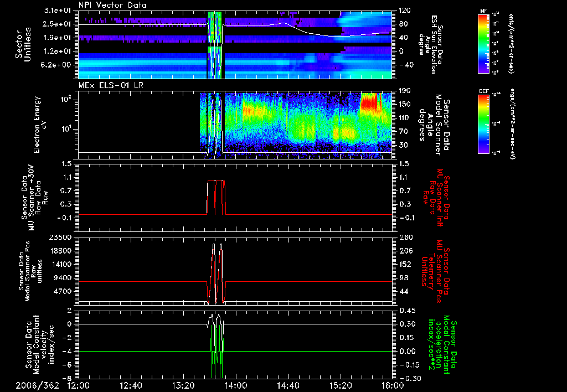Click the Sector Unitless axis label

[x=23, y=44]
